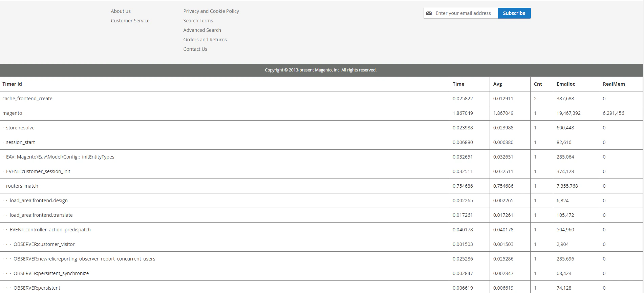Visit Orders and Returns page

(205, 40)
